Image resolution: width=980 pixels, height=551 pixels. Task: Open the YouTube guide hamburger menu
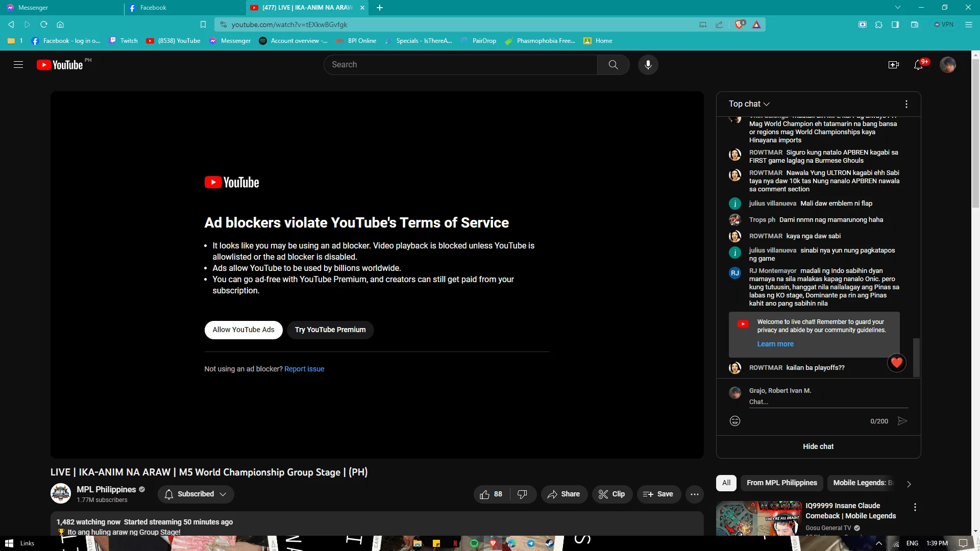point(18,65)
